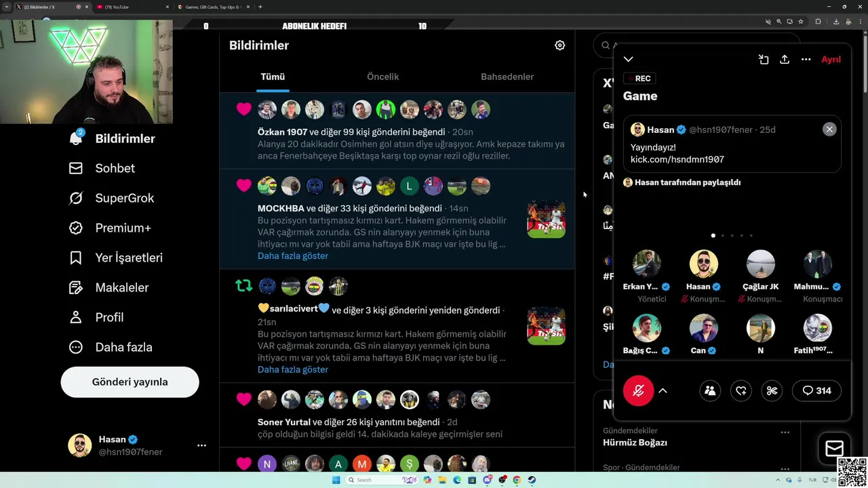
Task: Switch to the Bahsedenler tab
Action: point(507,77)
